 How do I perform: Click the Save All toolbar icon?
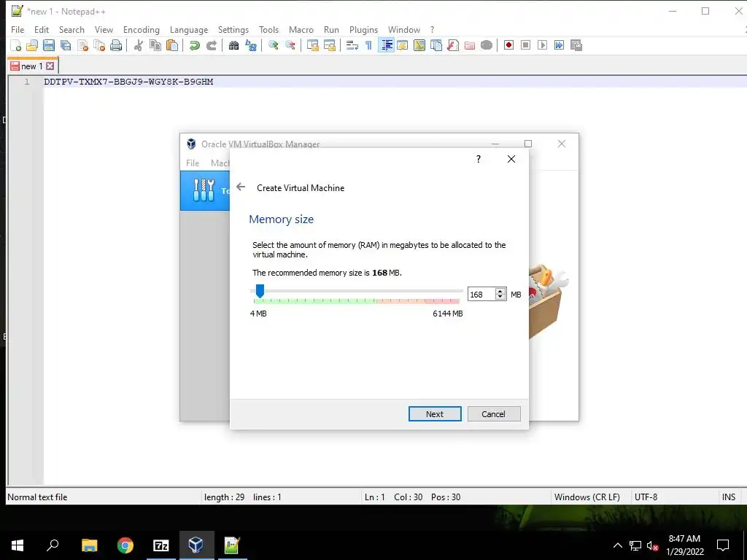click(66, 45)
